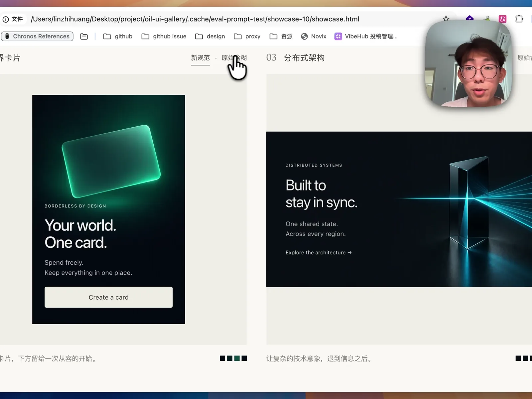
Task: Follow the Explore the architecture link
Action: (x=319, y=253)
